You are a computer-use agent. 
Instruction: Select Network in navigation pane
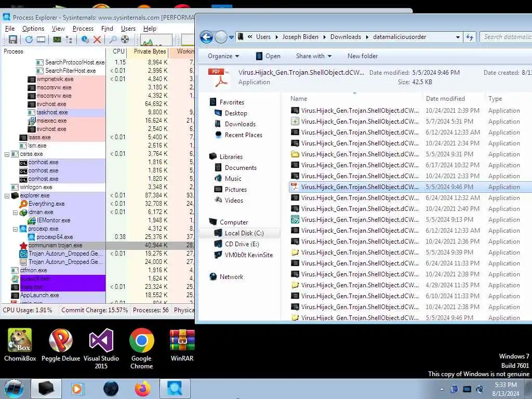pos(231,277)
